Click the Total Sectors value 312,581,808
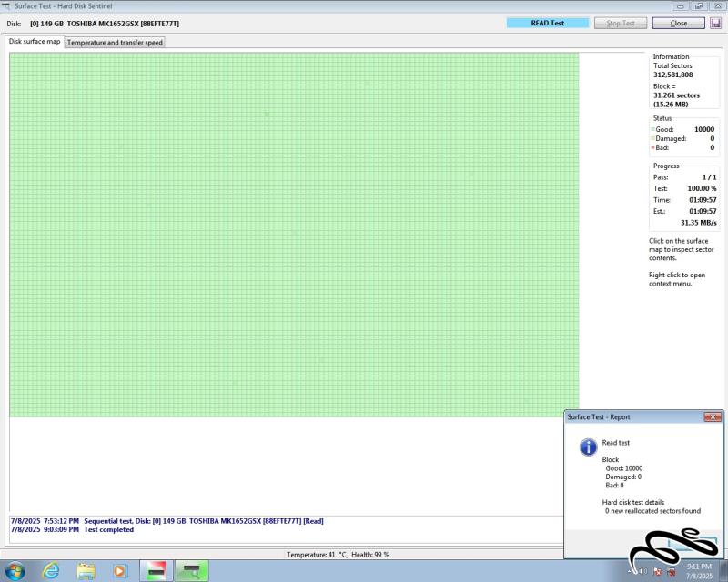 coord(672,75)
